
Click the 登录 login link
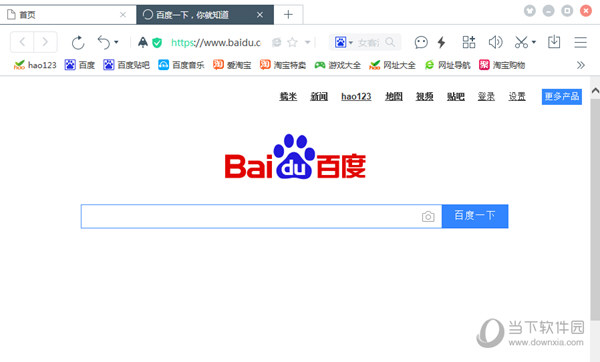486,96
